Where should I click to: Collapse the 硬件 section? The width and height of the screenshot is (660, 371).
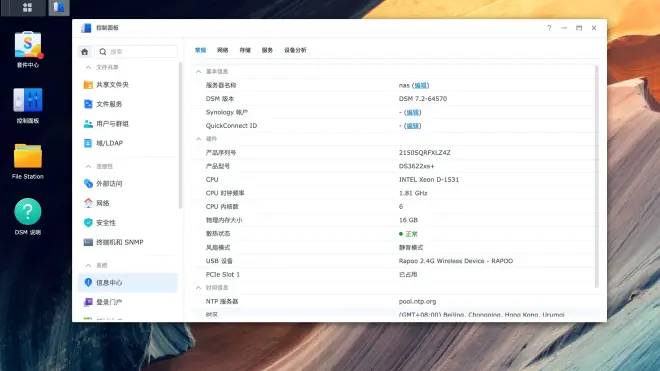(198, 139)
